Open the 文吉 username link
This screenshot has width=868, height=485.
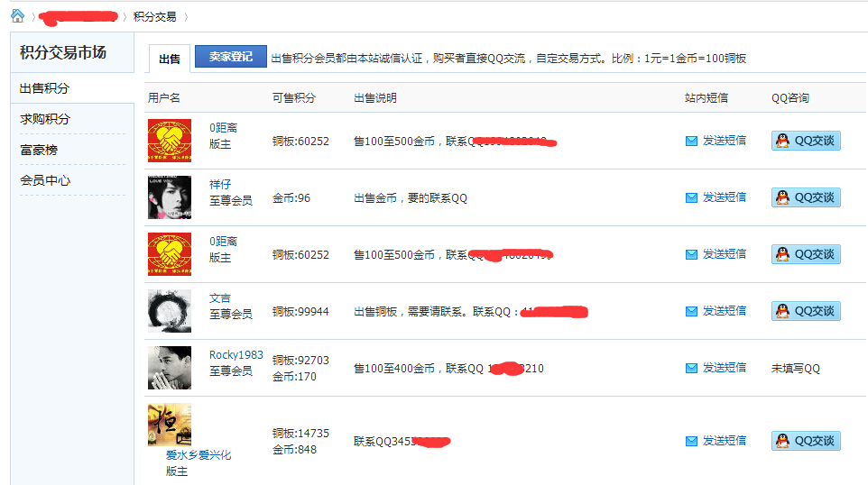220,298
